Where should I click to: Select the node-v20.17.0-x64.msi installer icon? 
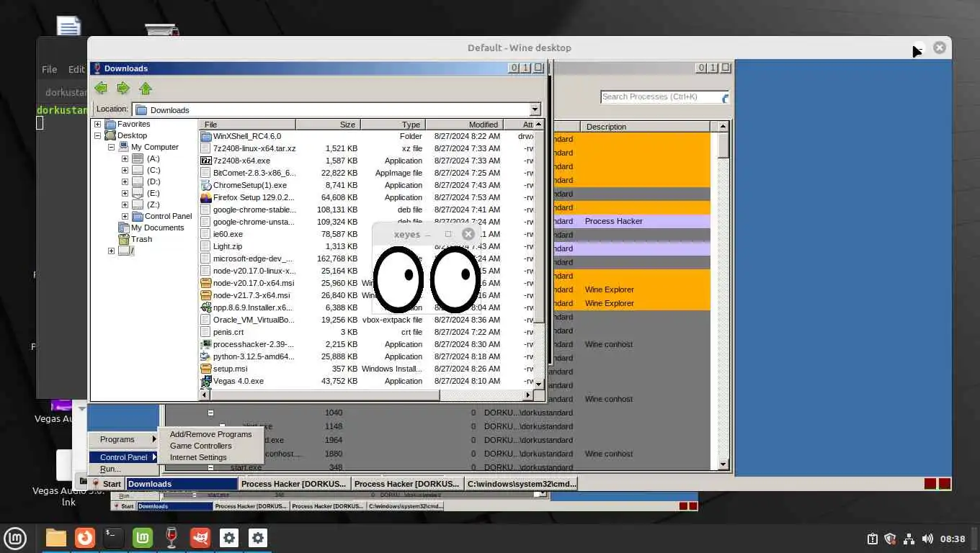(x=206, y=283)
